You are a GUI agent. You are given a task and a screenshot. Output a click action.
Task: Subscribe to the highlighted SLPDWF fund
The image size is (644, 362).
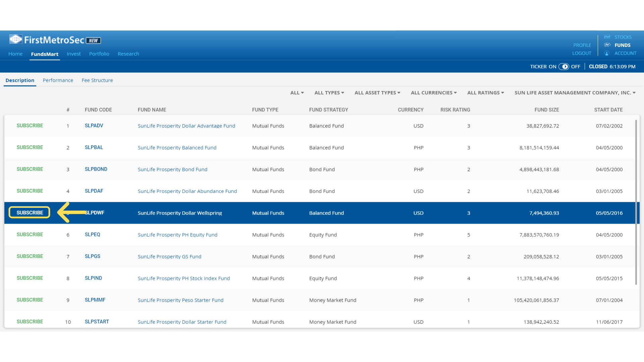pos(30,213)
